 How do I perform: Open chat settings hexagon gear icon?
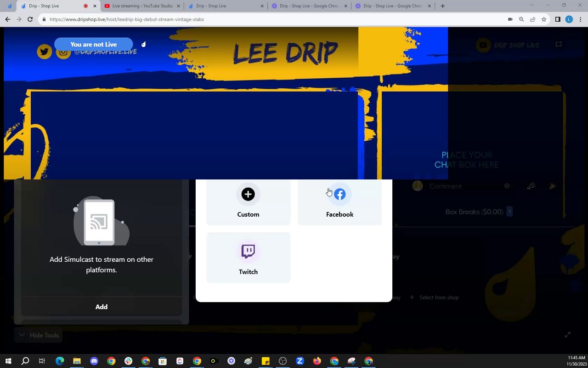pyautogui.click(x=507, y=186)
